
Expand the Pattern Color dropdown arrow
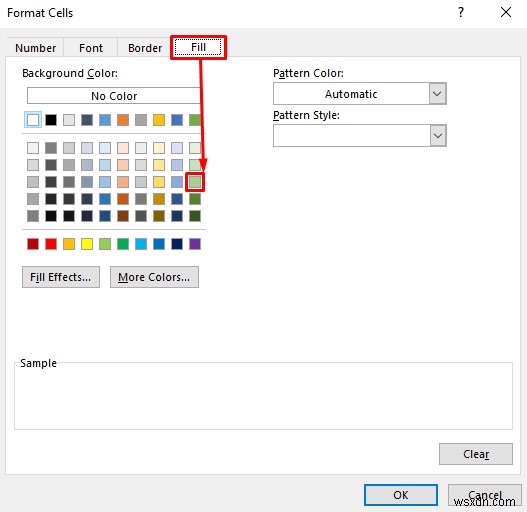[x=437, y=93]
